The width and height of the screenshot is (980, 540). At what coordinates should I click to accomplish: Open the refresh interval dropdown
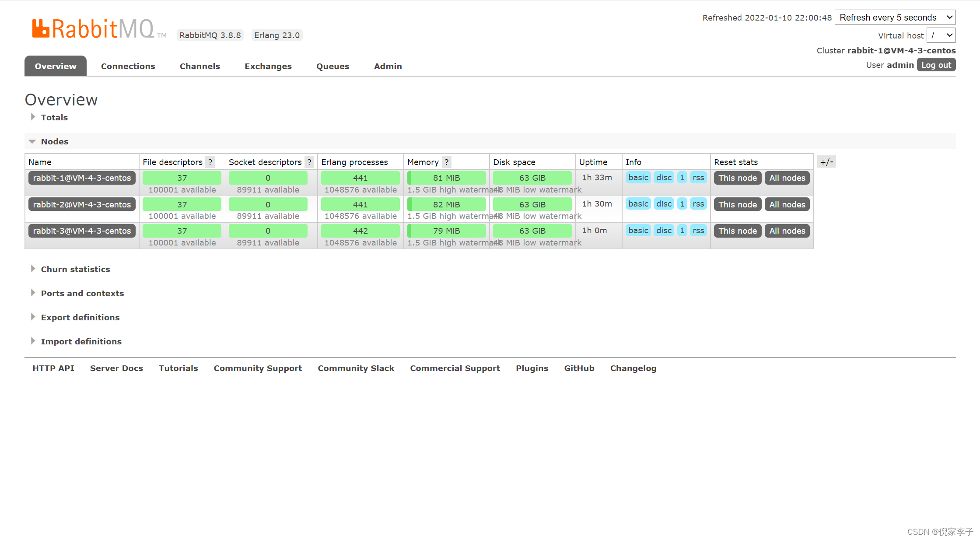[895, 18]
